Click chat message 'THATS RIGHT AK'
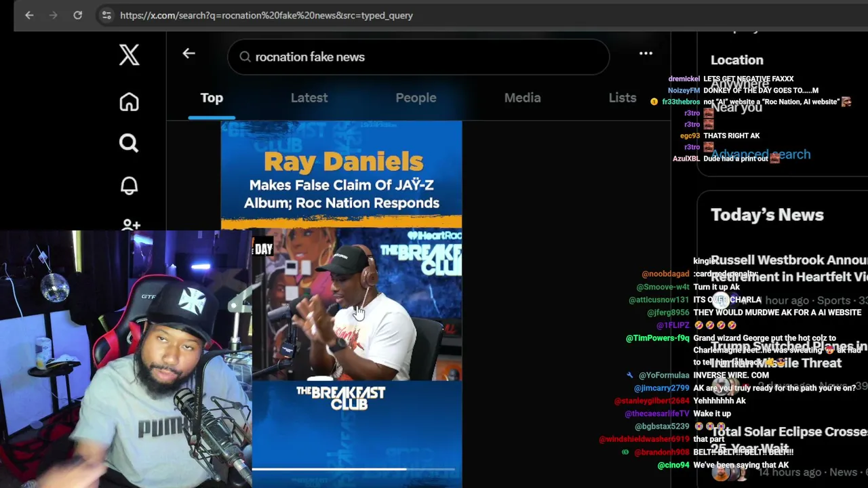The height and width of the screenshot is (488, 868). [731, 136]
